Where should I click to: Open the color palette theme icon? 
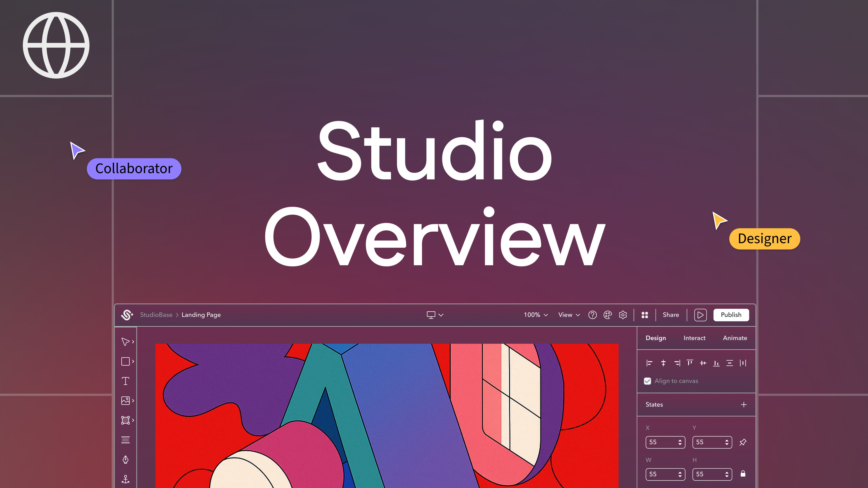pyautogui.click(x=608, y=315)
